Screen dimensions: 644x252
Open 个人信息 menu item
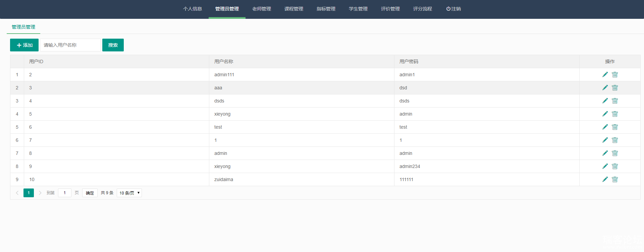click(193, 9)
